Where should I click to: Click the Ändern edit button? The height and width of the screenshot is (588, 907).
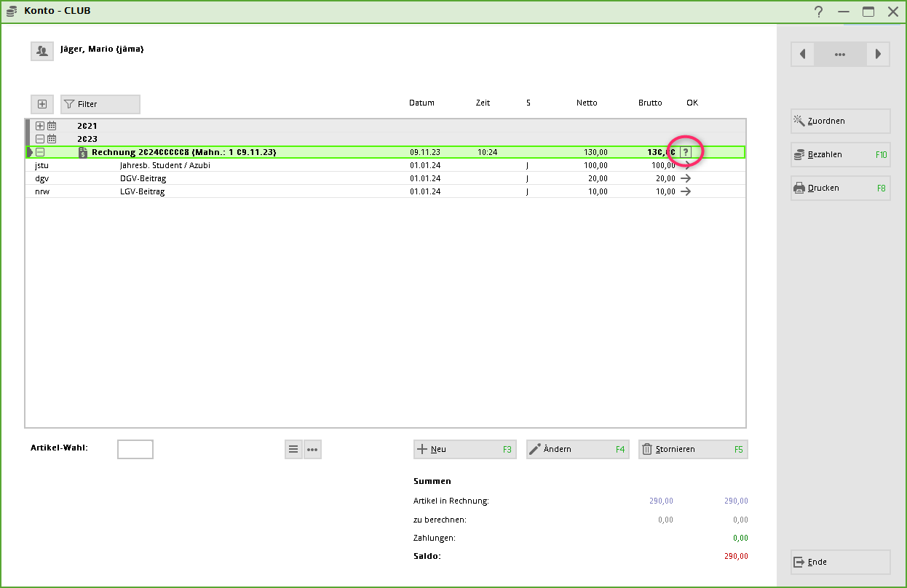pyautogui.click(x=577, y=449)
